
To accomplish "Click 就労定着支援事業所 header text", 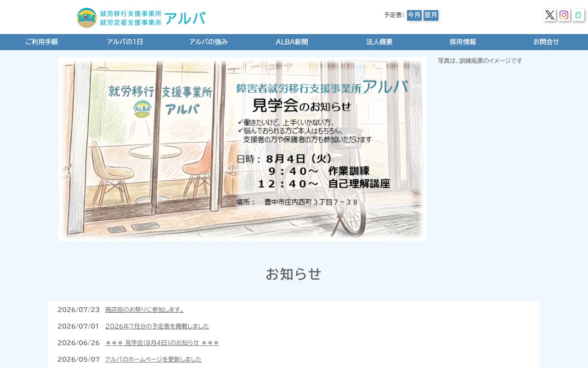I will pos(130,22).
